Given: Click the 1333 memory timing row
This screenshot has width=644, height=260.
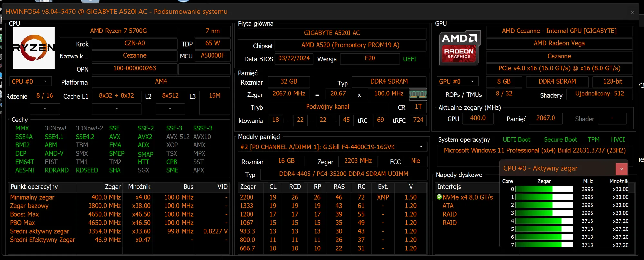Looking at the screenshot, I should point(332,206).
